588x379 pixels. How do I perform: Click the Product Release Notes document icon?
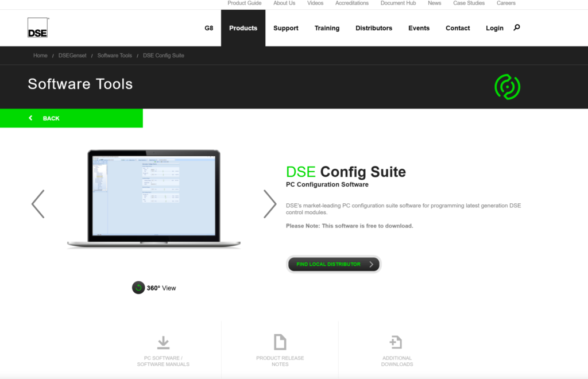click(x=280, y=342)
